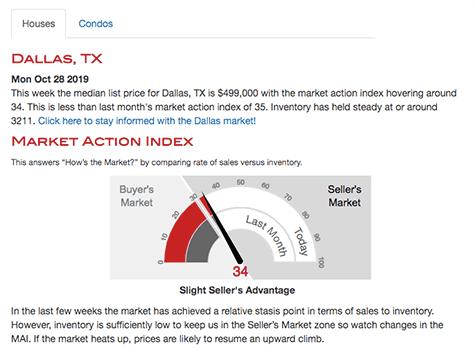Screen dimensions: 475x363
Task: Click the Buyer's Market label on gauge
Action: (x=136, y=196)
